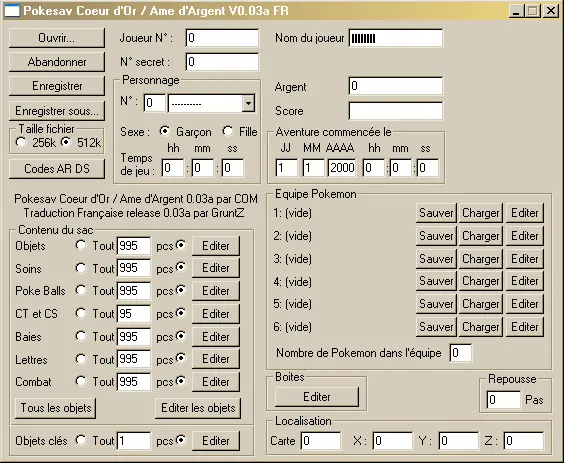Click Editer for team slot 6
The width and height of the screenshot is (564, 463).
click(x=525, y=327)
